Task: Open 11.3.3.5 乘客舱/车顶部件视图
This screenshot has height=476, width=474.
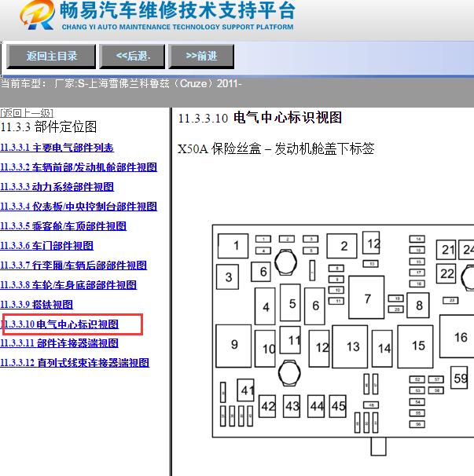Action: point(63,226)
